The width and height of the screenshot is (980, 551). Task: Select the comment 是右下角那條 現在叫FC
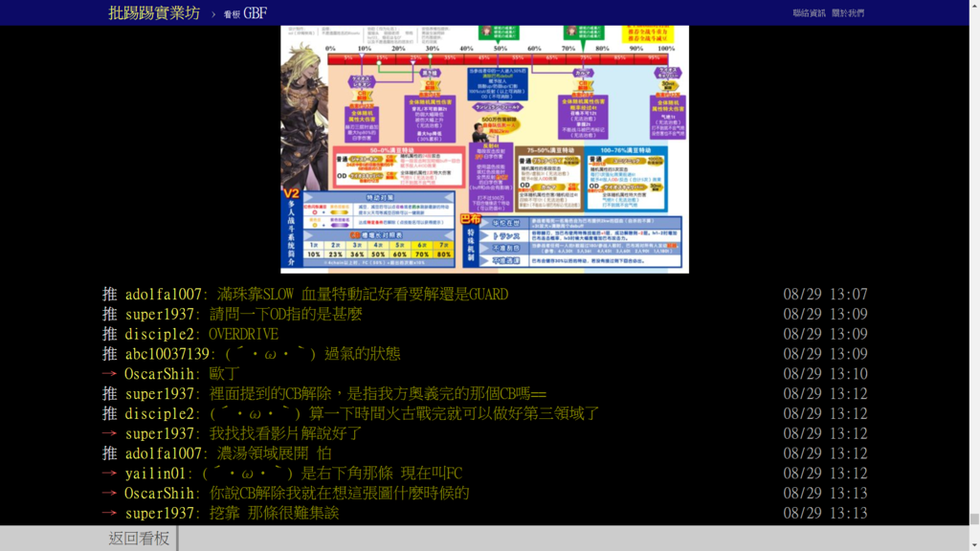(x=332, y=474)
